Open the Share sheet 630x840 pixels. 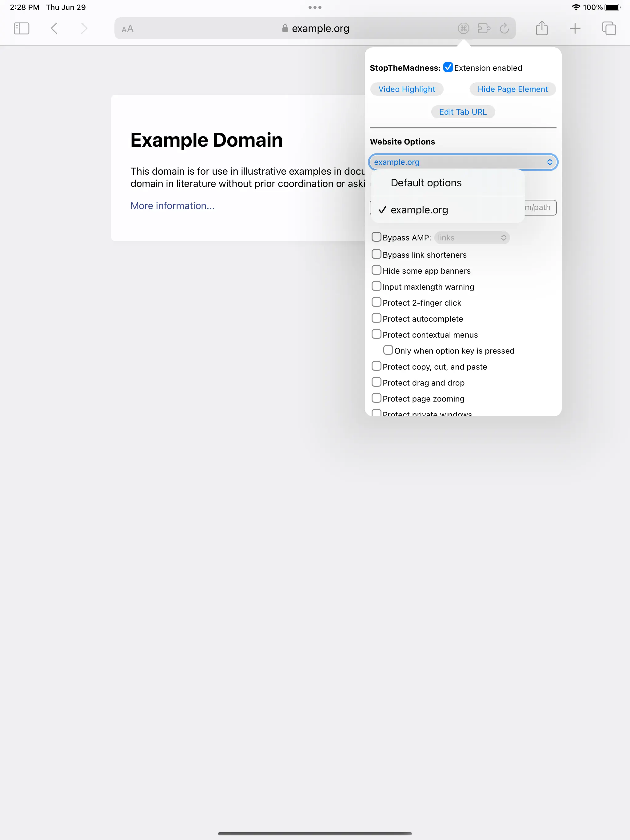coord(541,29)
